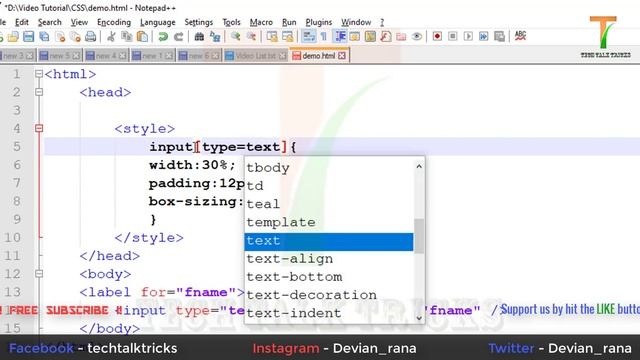This screenshot has width=640, height=360.
Task: Close the new 6 tab with its X
Action: tap(215, 56)
